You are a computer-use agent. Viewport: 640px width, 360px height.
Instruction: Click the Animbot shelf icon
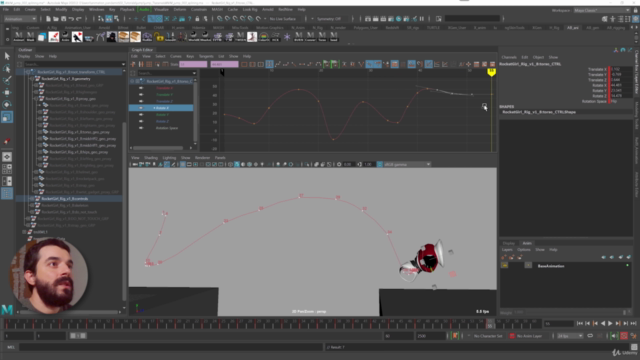[x=18, y=37]
